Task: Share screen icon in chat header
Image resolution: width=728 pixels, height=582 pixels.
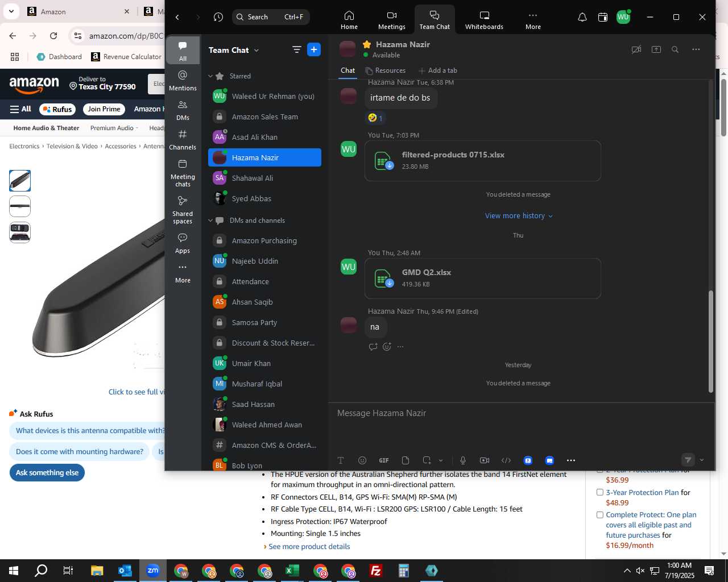Action: (x=656, y=49)
